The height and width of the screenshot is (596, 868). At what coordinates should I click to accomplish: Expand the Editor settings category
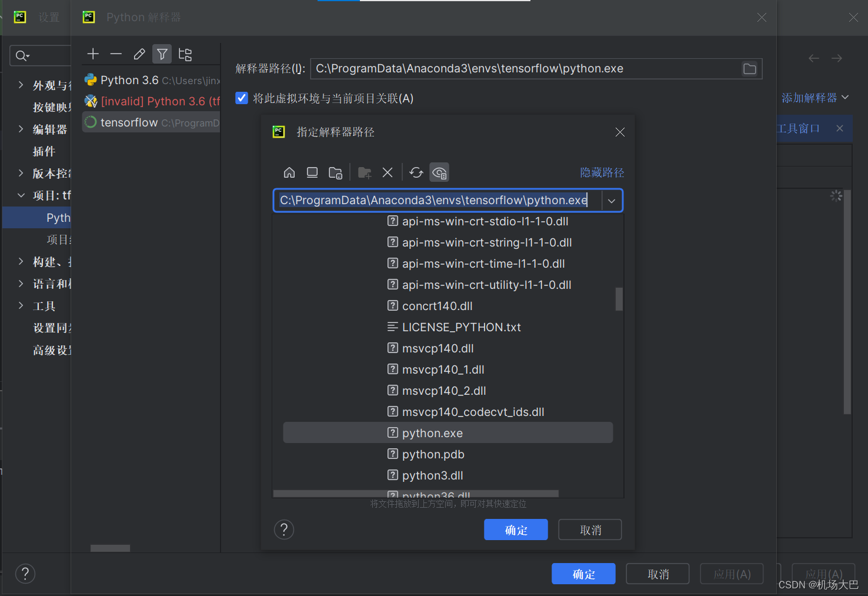[x=21, y=129]
